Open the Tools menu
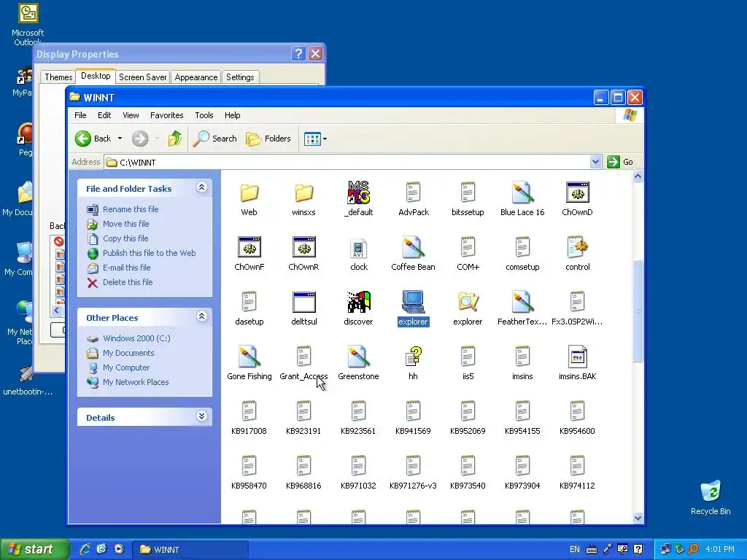The image size is (747, 560). [204, 115]
